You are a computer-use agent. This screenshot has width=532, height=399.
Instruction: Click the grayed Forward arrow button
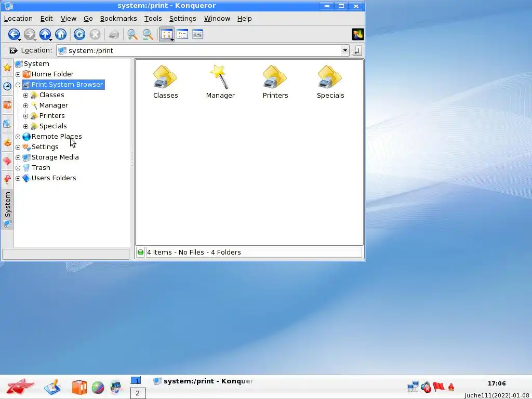pyautogui.click(x=30, y=34)
